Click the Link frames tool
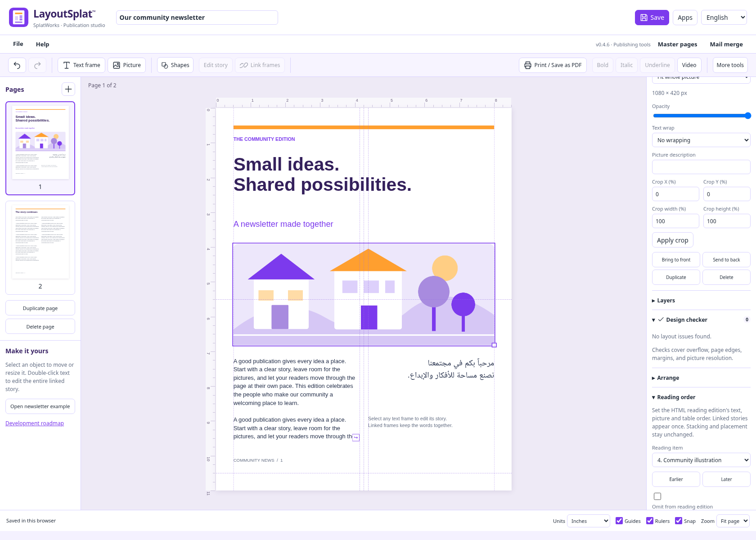 (x=260, y=65)
